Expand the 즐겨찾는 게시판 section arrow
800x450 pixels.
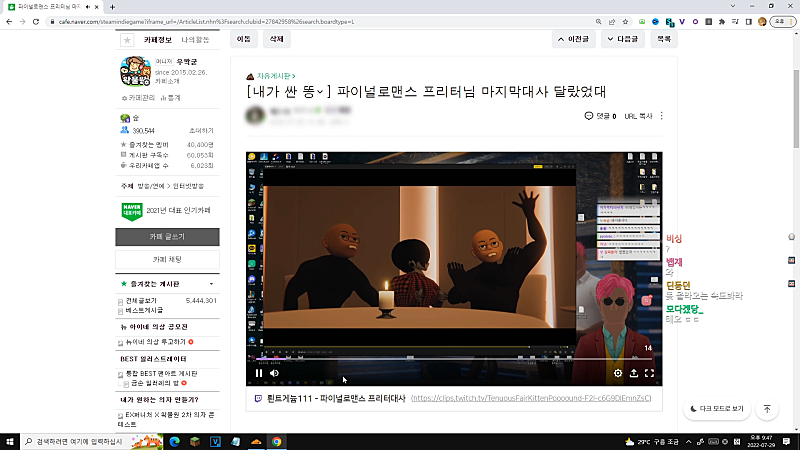click(x=211, y=285)
